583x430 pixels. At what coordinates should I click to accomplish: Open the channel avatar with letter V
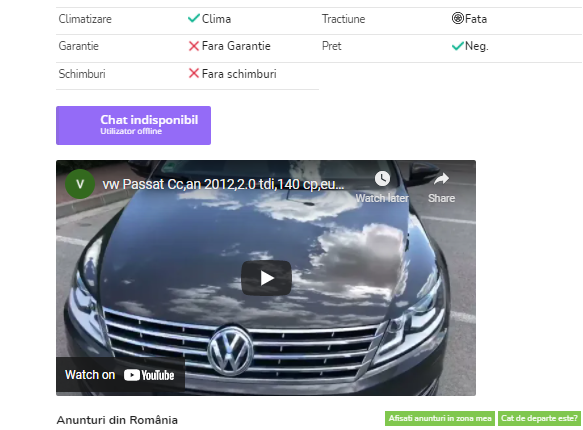click(x=80, y=184)
